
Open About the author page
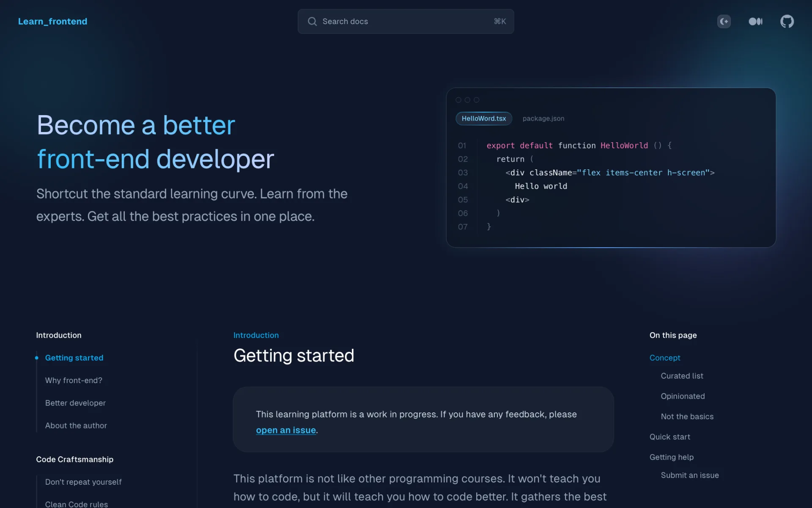76,425
